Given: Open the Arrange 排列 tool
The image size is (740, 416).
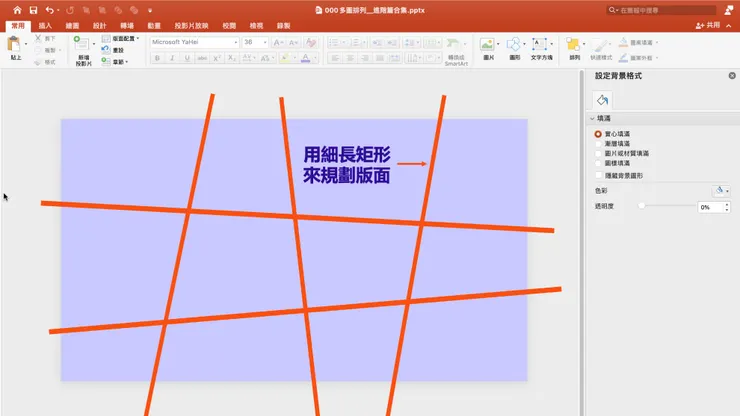Looking at the screenshot, I should (x=574, y=49).
